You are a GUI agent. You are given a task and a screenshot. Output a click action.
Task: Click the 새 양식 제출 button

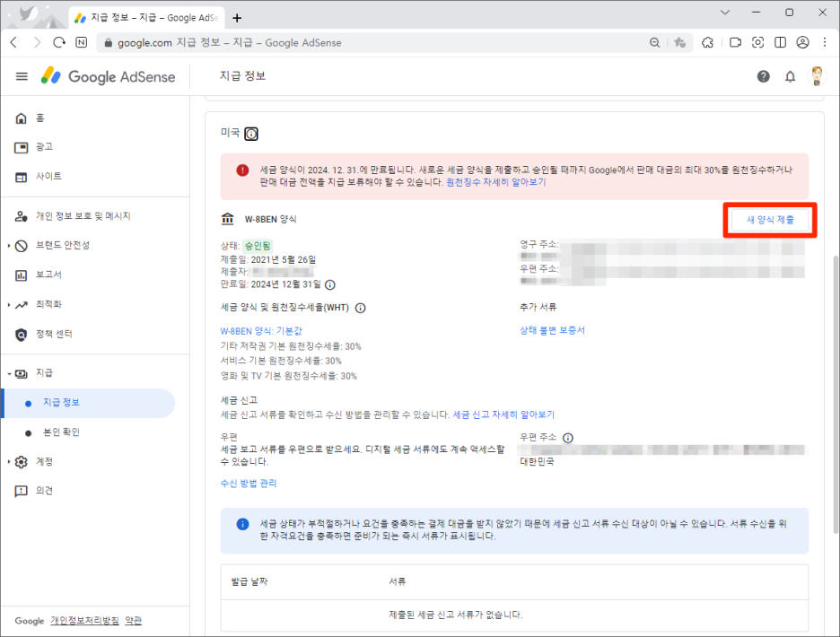[x=770, y=220]
